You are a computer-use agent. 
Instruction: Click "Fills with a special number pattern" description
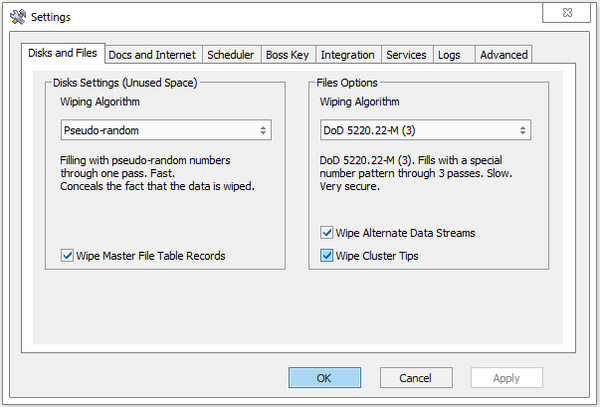(x=416, y=173)
